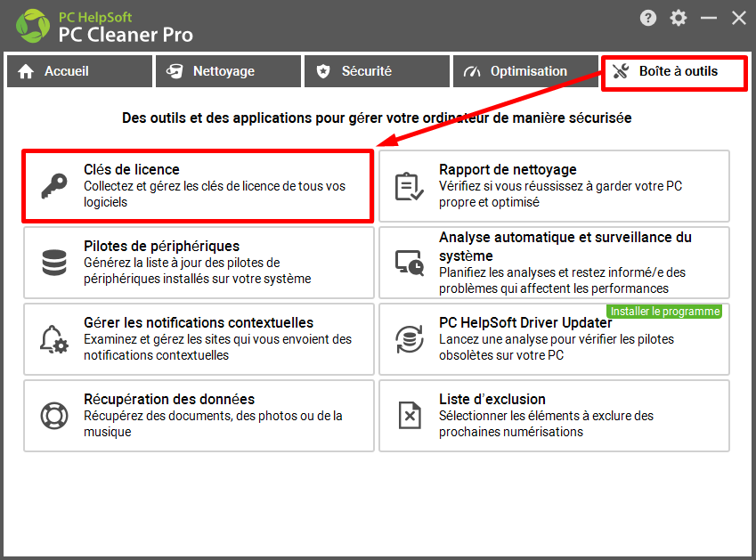Click description "Planifiez les analyses et restez informé/e"

pyautogui.click(x=562, y=280)
